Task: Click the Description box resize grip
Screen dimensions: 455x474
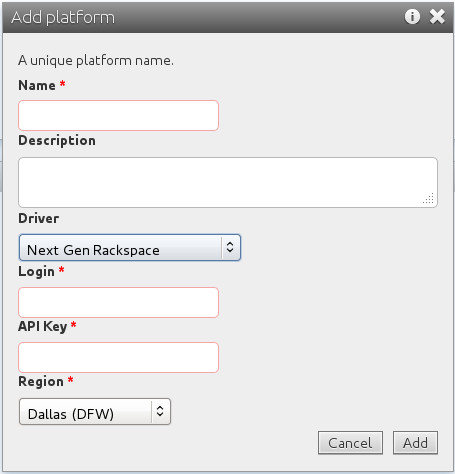Action: (429, 198)
